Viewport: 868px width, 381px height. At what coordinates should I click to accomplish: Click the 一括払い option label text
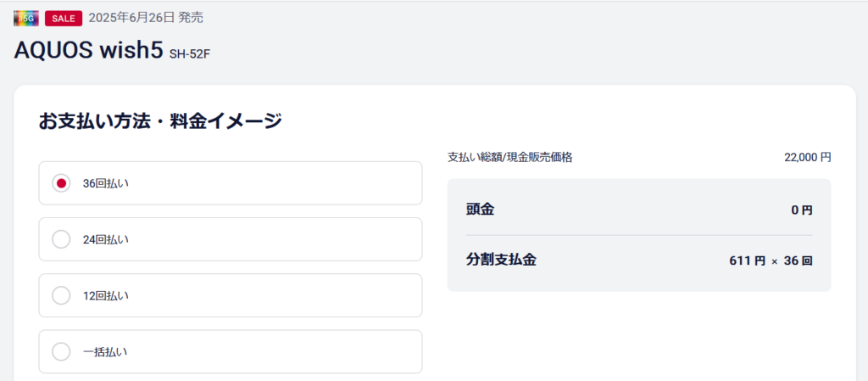105,351
